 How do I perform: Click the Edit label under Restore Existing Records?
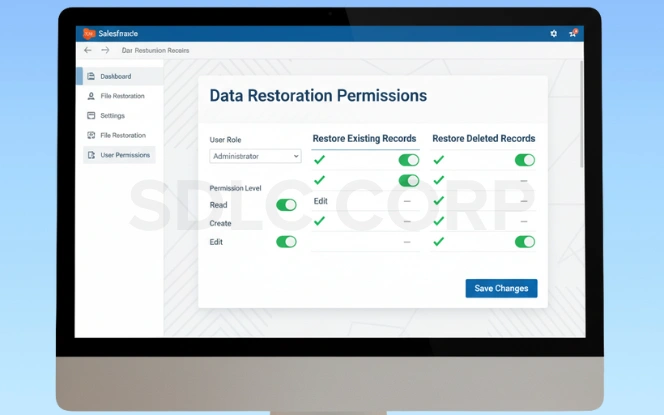click(321, 201)
